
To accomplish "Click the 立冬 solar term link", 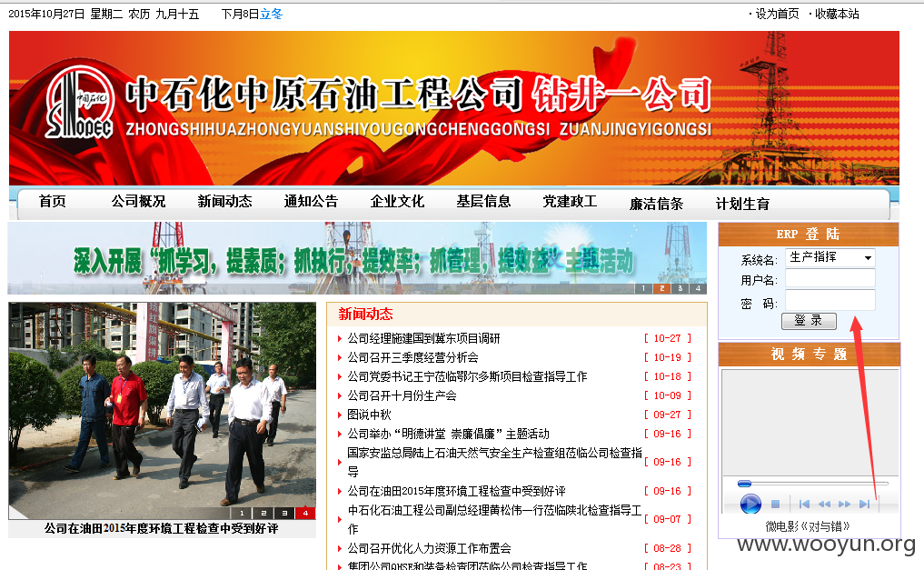I will (271, 15).
